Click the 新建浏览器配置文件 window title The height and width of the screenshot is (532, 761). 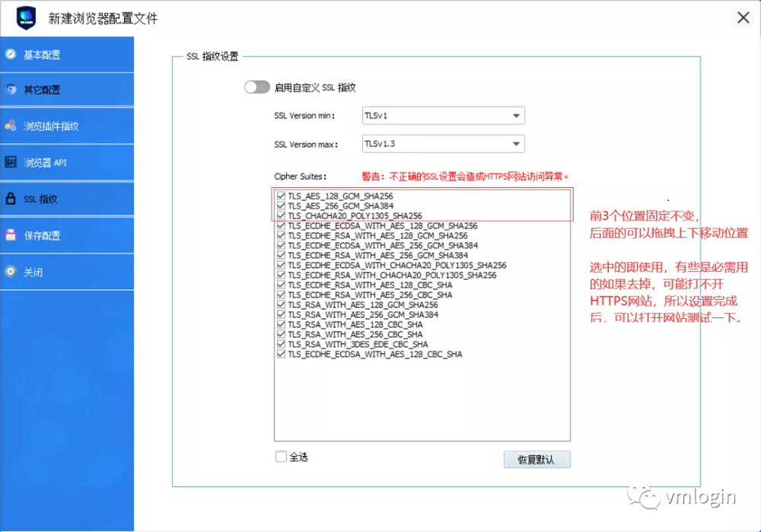point(103,18)
